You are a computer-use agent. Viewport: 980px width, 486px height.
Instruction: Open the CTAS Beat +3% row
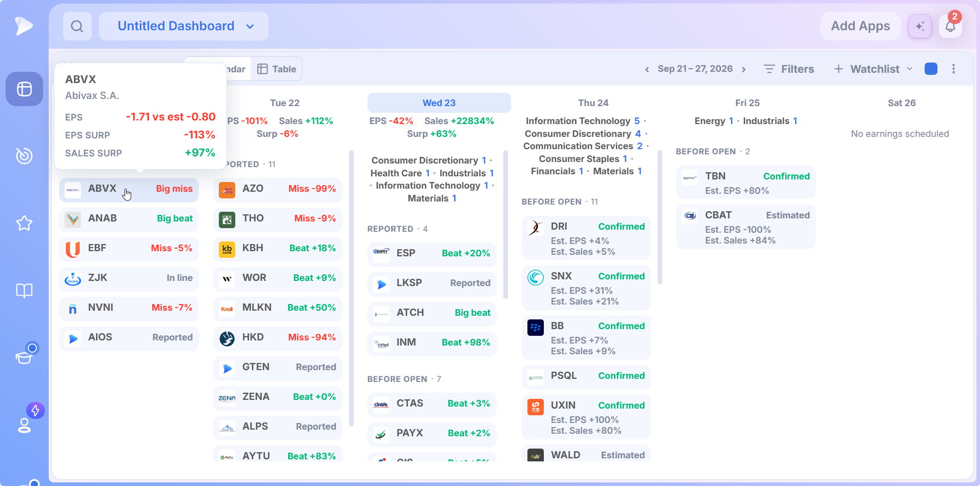pos(432,405)
